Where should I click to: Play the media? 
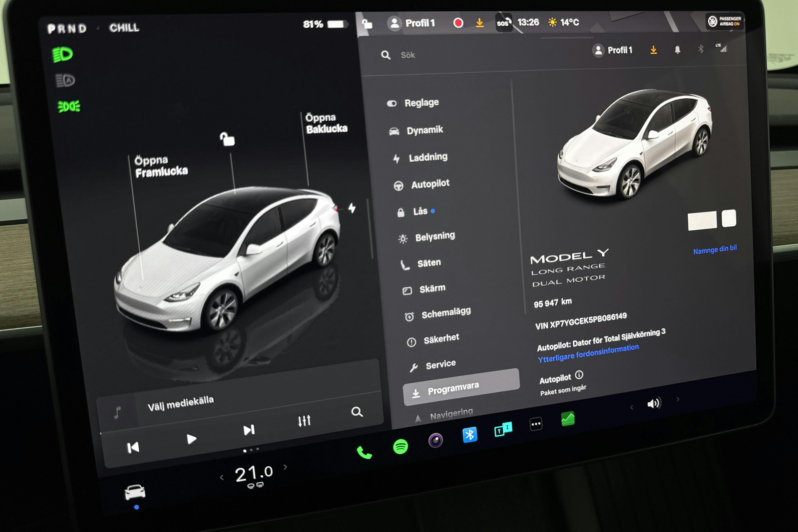click(191, 439)
